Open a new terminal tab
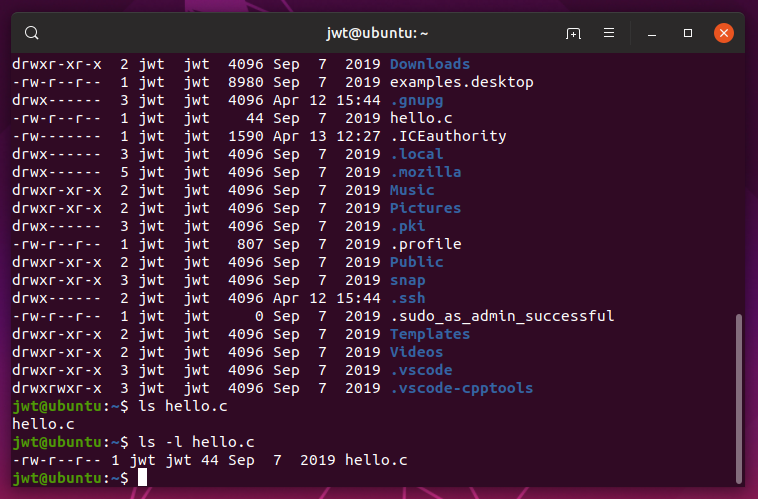The image size is (758, 499). (x=573, y=33)
